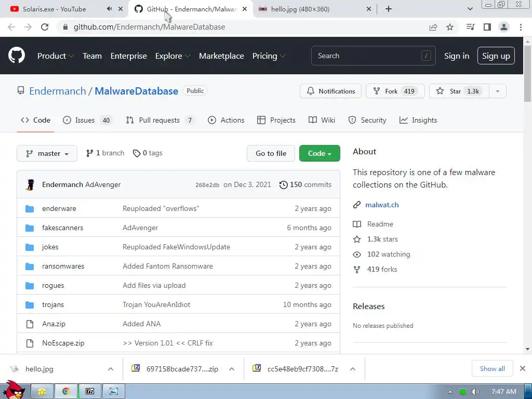Click the Go to file button

pyautogui.click(x=271, y=153)
